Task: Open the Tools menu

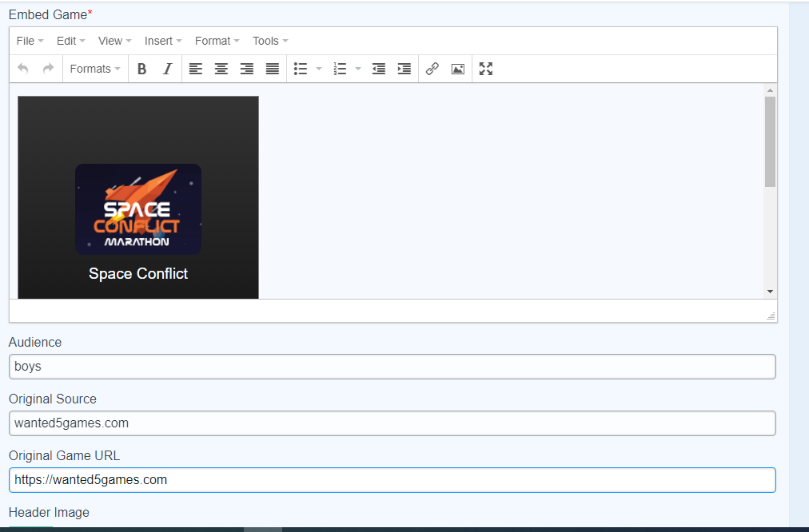Action: pos(270,41)
